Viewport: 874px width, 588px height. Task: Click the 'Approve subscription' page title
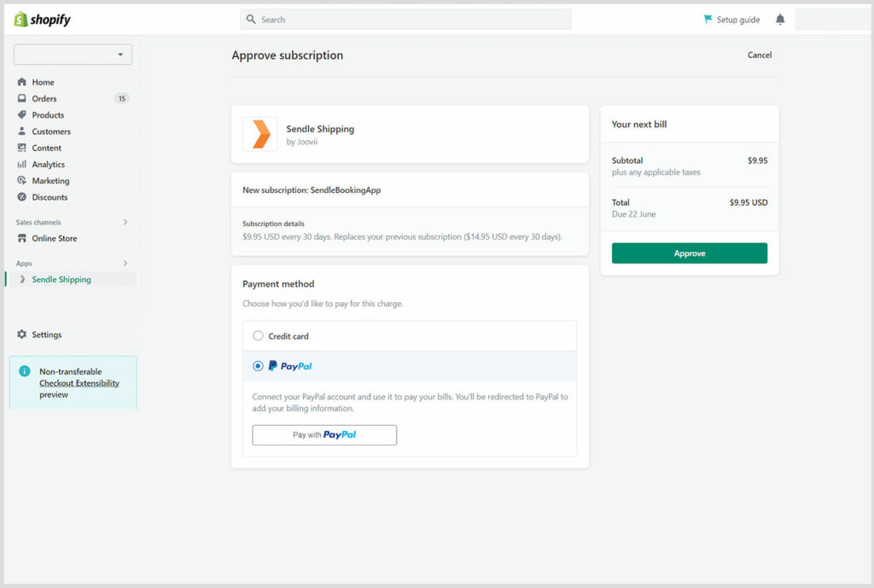(287, 55)
